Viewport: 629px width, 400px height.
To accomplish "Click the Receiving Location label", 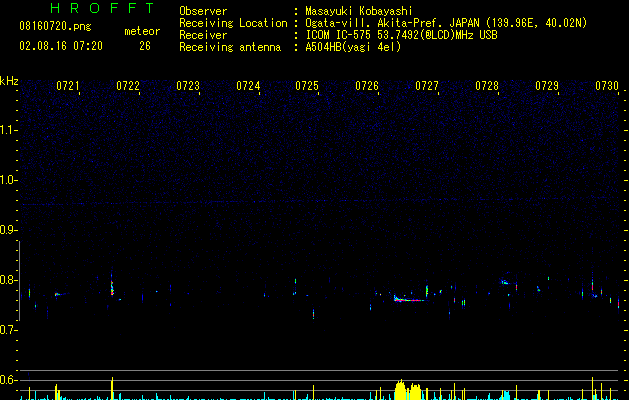I will click(233, 23).
